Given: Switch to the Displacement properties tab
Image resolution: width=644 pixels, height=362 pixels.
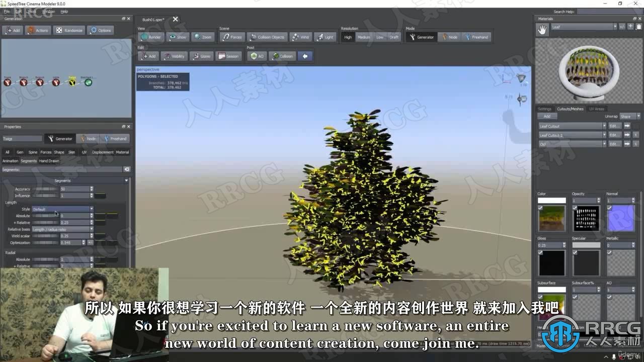Looking at the screenshot, I should pos(103,152).
